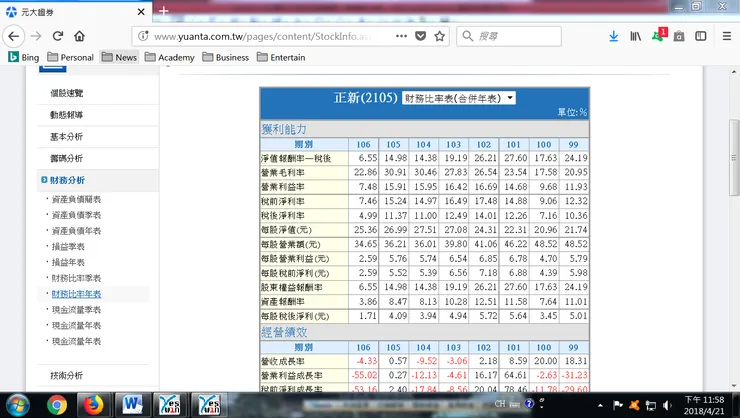Open the downloads panel
740x418 pixels.
pos(614,36)
